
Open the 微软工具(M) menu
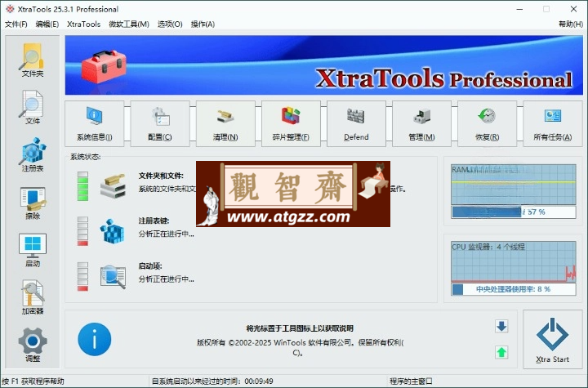129,24
